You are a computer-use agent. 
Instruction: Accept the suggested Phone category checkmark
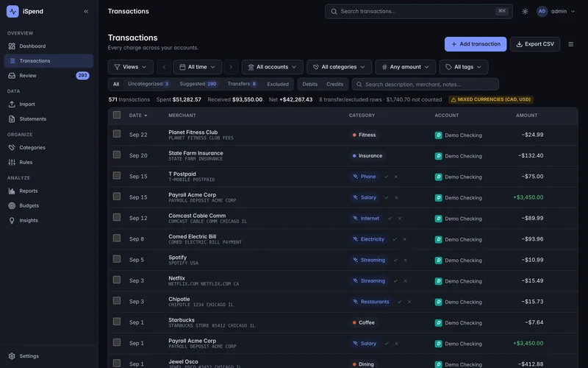(387, 177)
